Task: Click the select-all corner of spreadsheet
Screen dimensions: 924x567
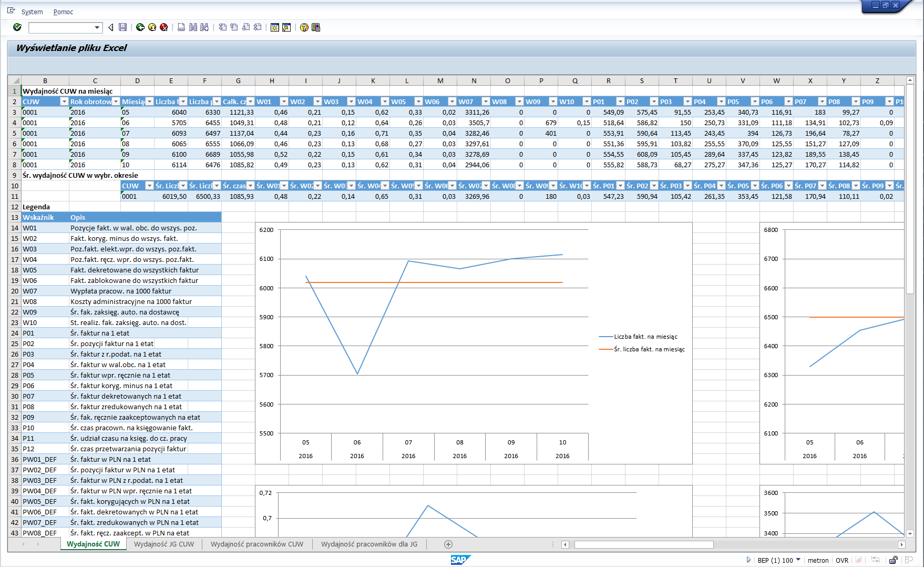Action: [x=15, y=80]
